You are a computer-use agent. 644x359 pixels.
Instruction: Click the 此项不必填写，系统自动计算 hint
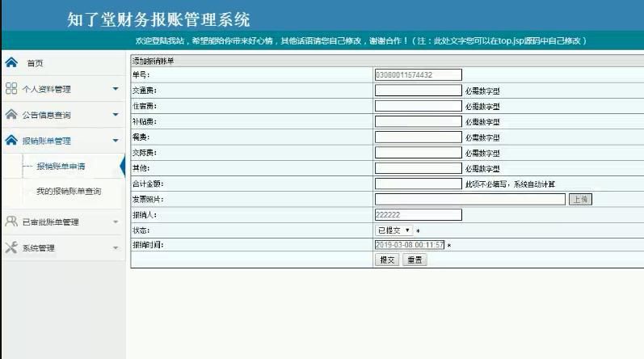pos(510,184)
